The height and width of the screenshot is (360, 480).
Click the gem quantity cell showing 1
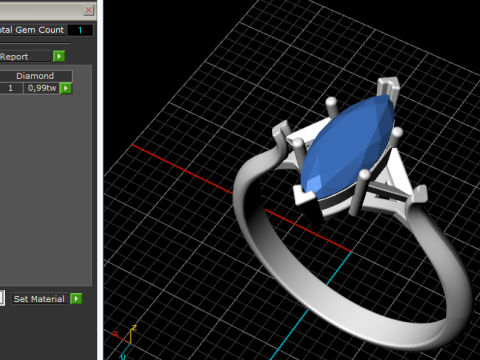click(x=11, y=88)
